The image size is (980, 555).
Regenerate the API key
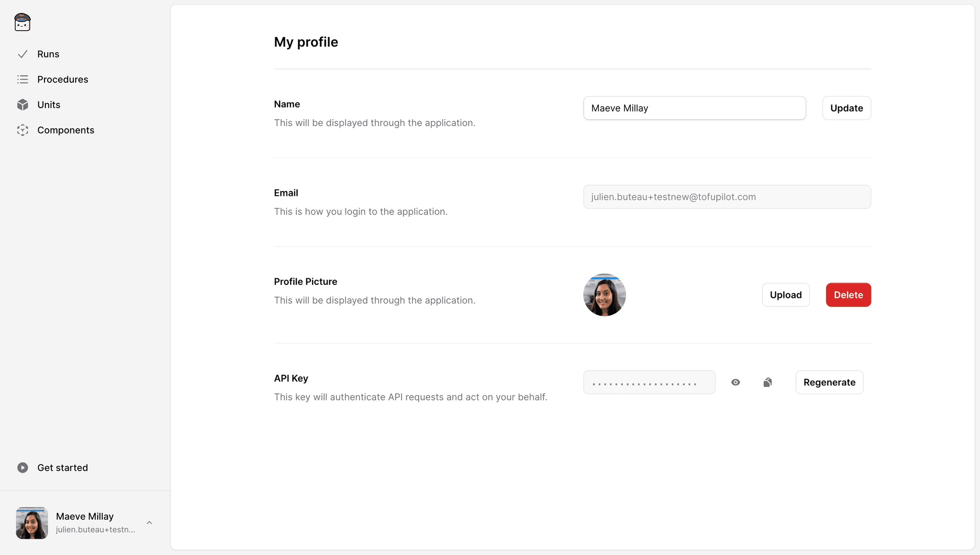829,382
